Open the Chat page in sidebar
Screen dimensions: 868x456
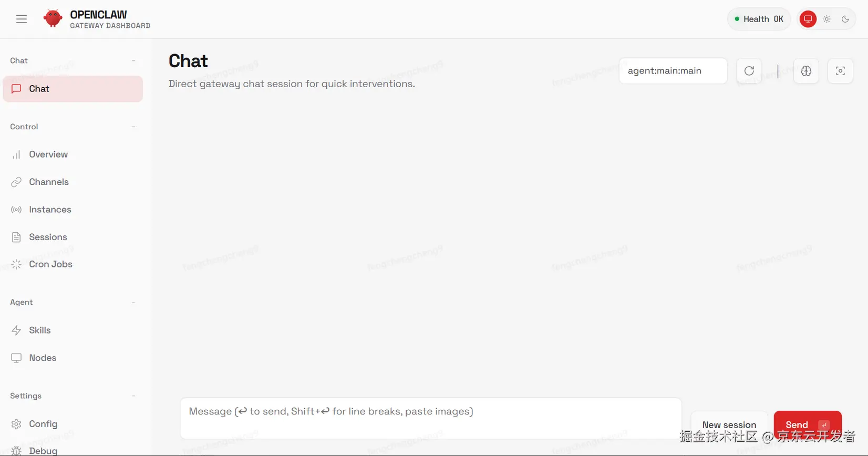(73, 89)
